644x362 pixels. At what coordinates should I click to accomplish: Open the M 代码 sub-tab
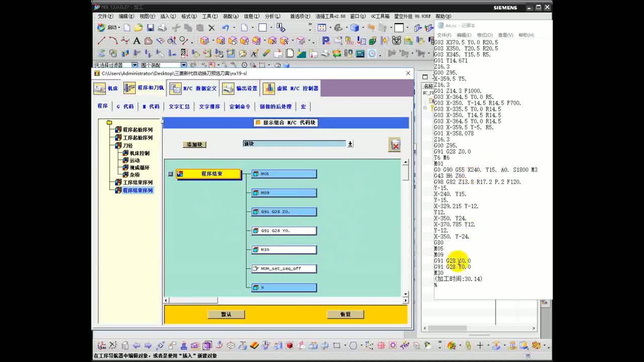[x=151, y=107]
